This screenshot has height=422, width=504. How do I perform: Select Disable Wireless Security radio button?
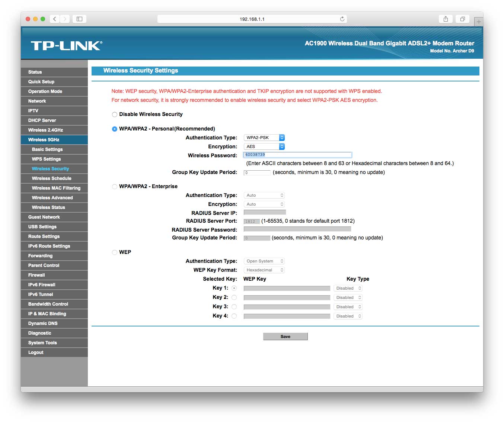115,115
